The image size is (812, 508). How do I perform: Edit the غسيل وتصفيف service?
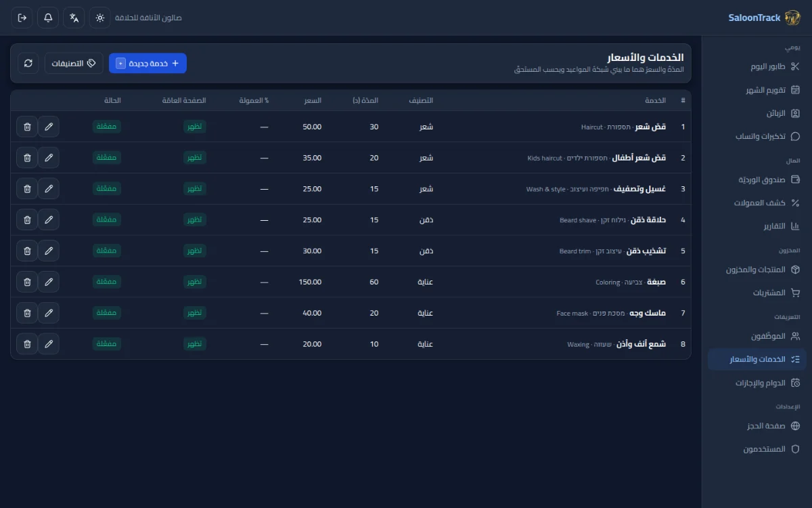point(49,189)
